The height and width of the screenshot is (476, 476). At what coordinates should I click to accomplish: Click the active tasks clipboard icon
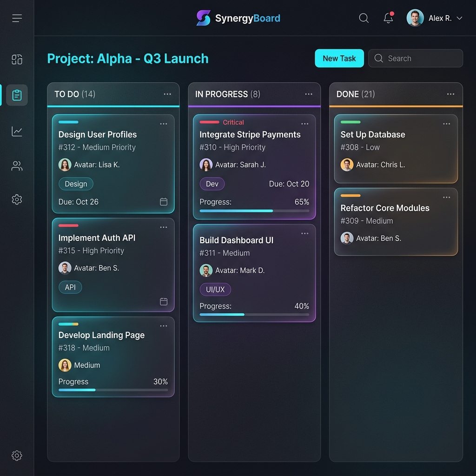point(17,94)
